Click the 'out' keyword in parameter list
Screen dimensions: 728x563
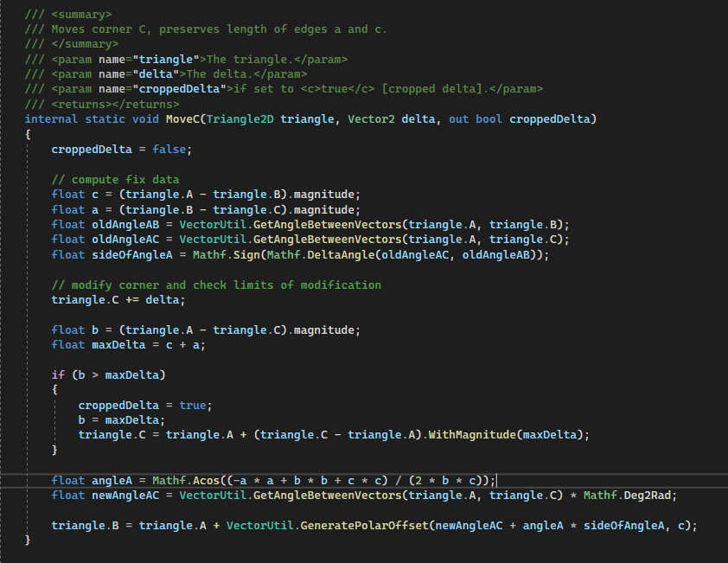pyautogui.click(x=458, y=118)
